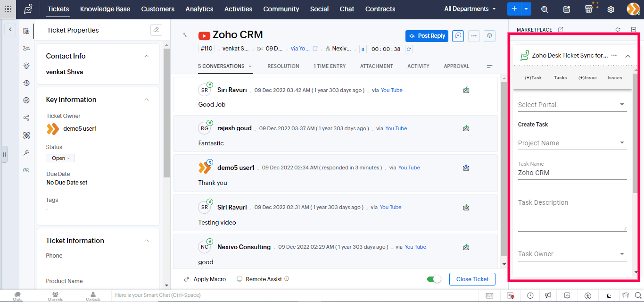Switch to the Approval tab

coord(456,66)
